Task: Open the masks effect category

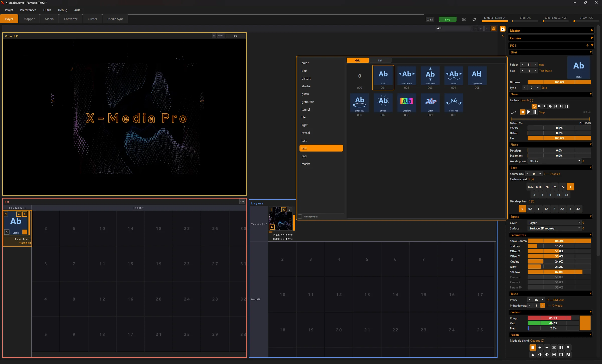Action: point(321,164)
